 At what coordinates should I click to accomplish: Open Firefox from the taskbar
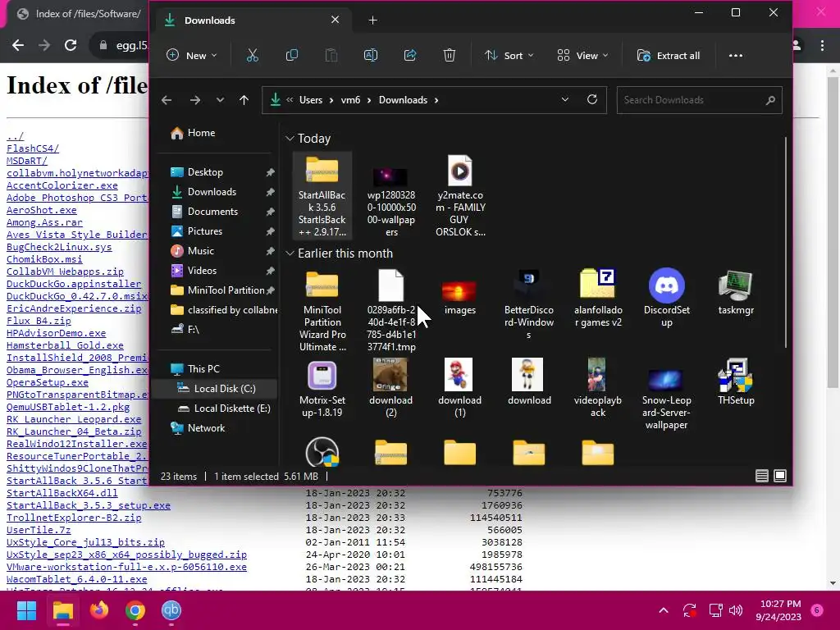coord(99,610)
